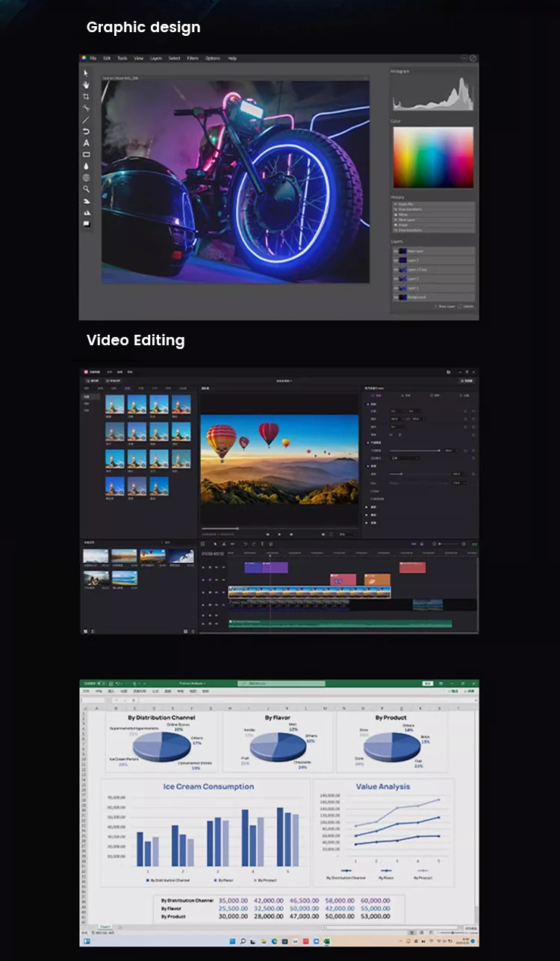Click the foreground color box in the toolbar
Image resolution: width=560 pixels, height=961 pixels.
(86, 223)
